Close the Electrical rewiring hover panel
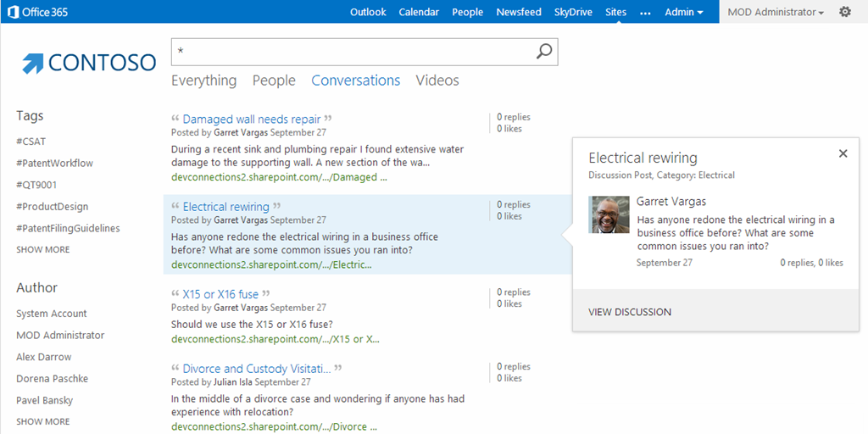Viewport: 868px width, 434px height. point(843,153)
